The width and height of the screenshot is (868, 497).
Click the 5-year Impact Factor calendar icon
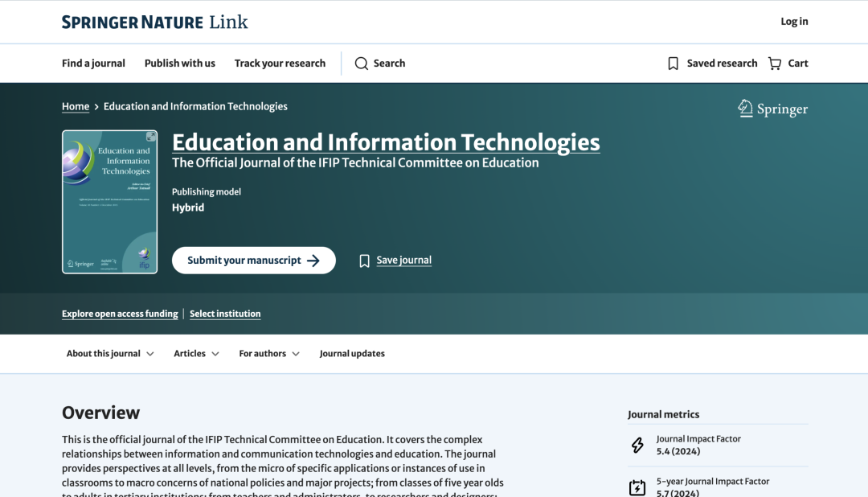coord(637,487)
